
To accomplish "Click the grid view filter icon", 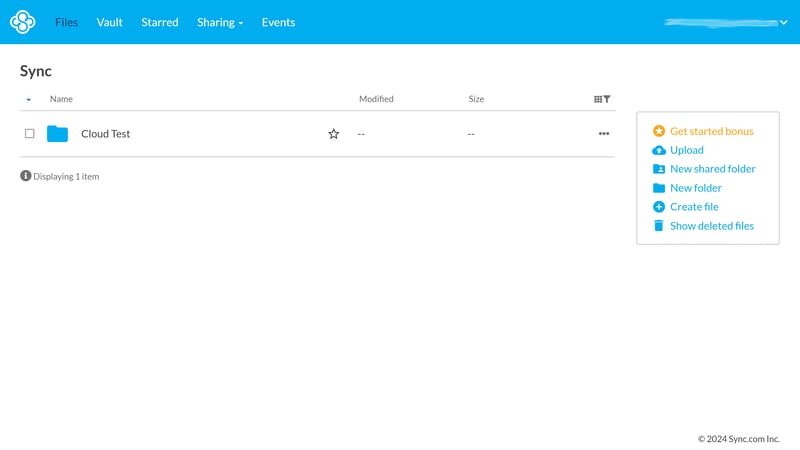I will tap(602, 99).
